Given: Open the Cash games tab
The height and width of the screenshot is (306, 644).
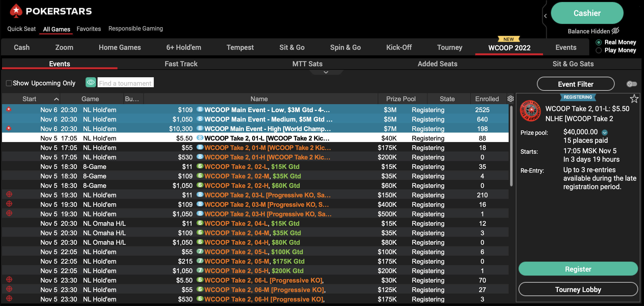Looking at the screenshot, I should pos(22,47).
